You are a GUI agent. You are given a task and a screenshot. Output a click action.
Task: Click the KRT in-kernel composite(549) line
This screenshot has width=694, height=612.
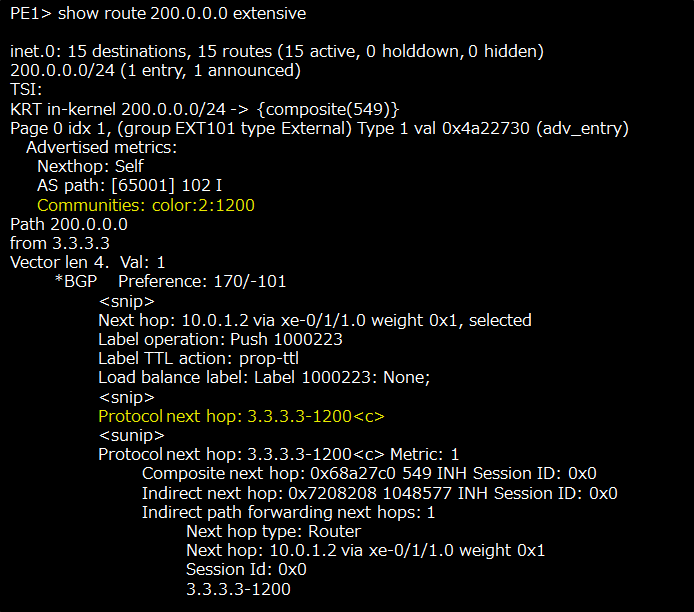click(x=204, y=109)
